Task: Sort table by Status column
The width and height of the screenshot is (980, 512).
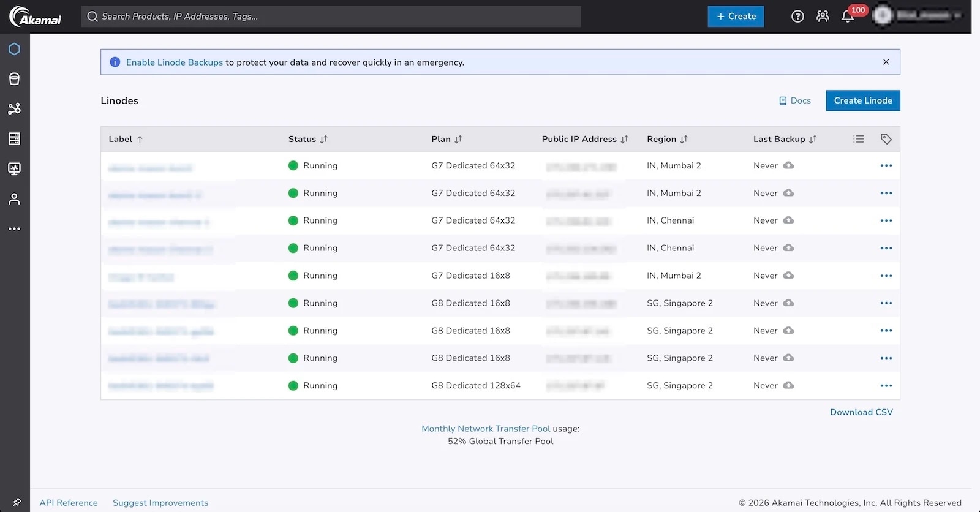Action: pyautogui.click(x=308, y=139)
